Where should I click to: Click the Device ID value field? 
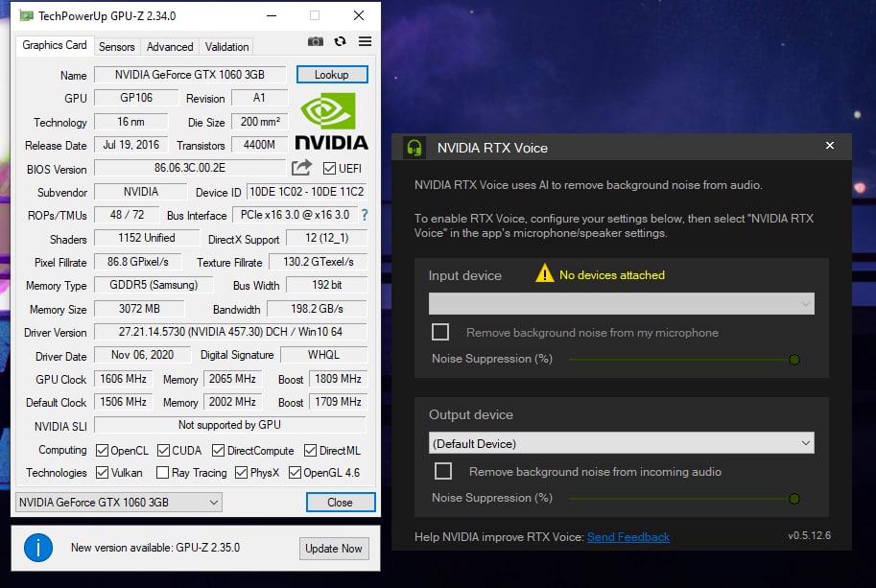[x=306, y=192]
